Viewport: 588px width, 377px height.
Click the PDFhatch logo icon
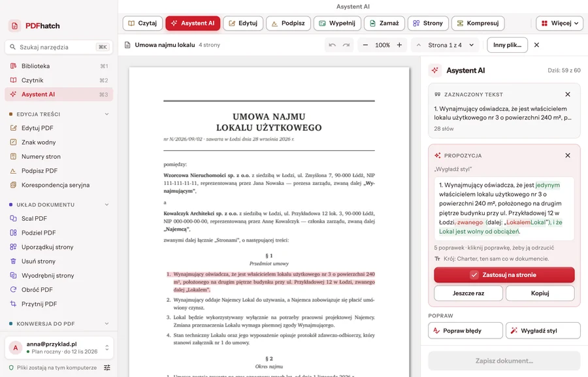[x=14, y=25]
